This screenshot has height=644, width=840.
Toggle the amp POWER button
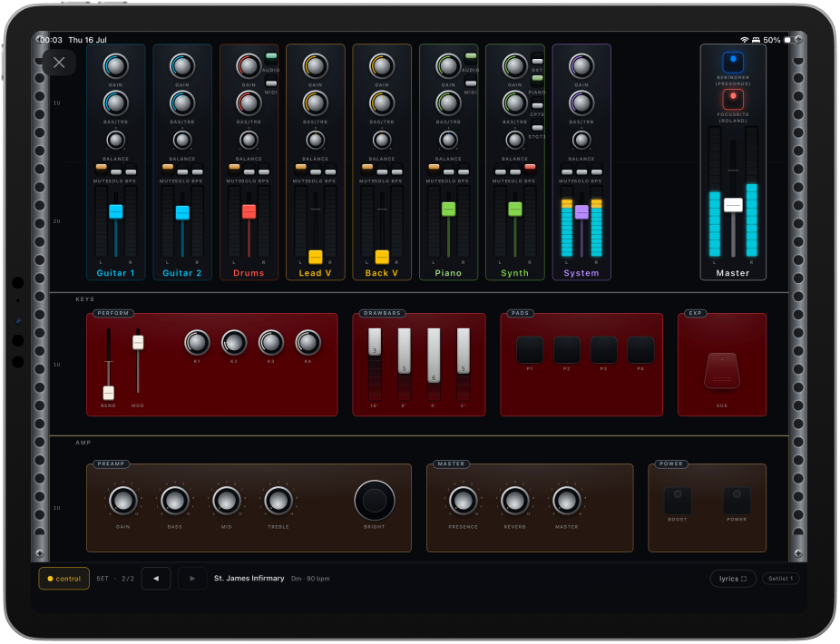tap(737, 501)
